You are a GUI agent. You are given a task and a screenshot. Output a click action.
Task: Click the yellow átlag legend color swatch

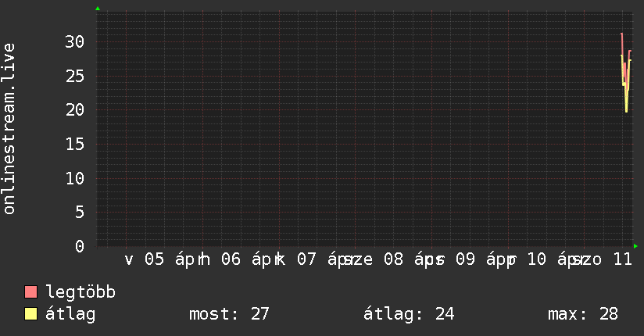click(30, 314)
